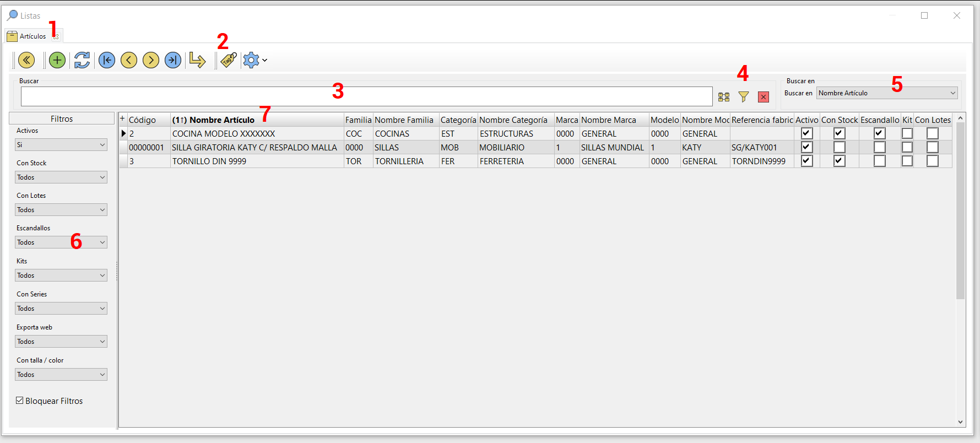Image resolution: width=980 pixels, height=443 pixels.
Task: Toggle Con Stock checkbox for TORNILLO DIN row
Action: point(840,161)
